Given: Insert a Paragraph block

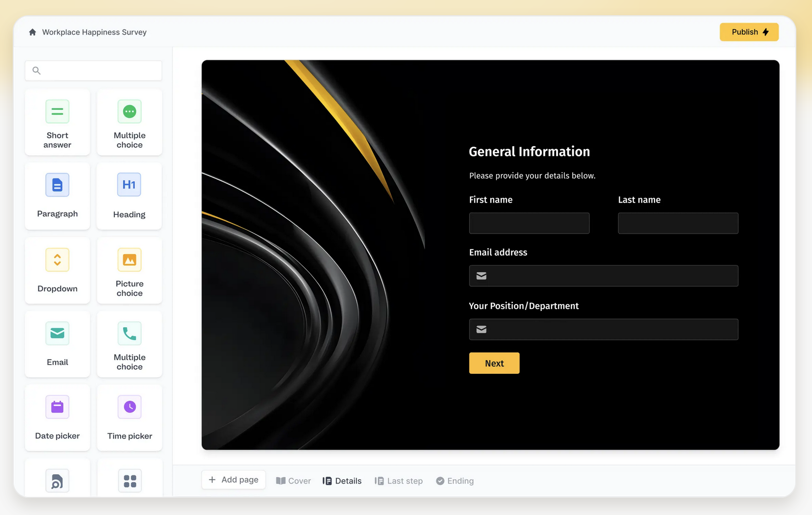Looking at the screenshot, I should [57, 196].
